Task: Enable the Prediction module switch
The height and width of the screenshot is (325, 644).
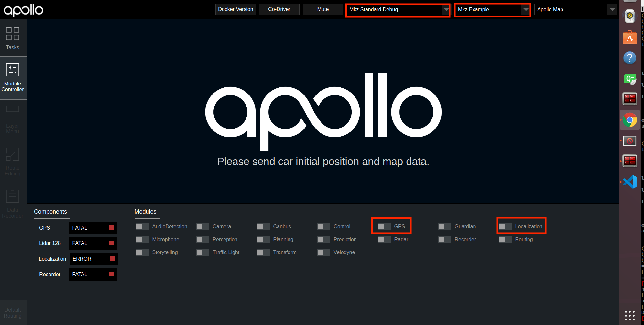Action: point(324,240)
